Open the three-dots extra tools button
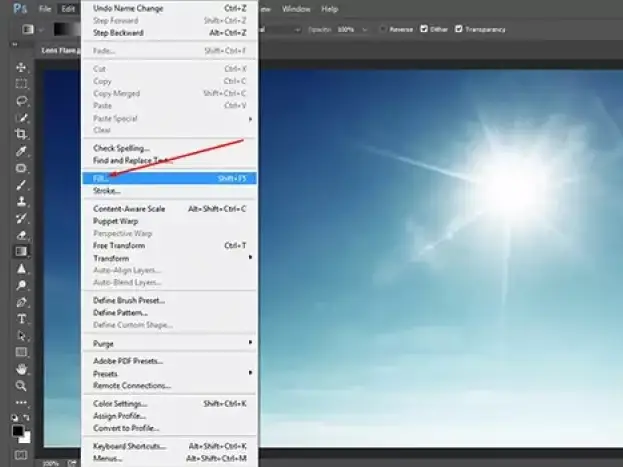This screenshot has width=623, height=467. pos(21,402)
